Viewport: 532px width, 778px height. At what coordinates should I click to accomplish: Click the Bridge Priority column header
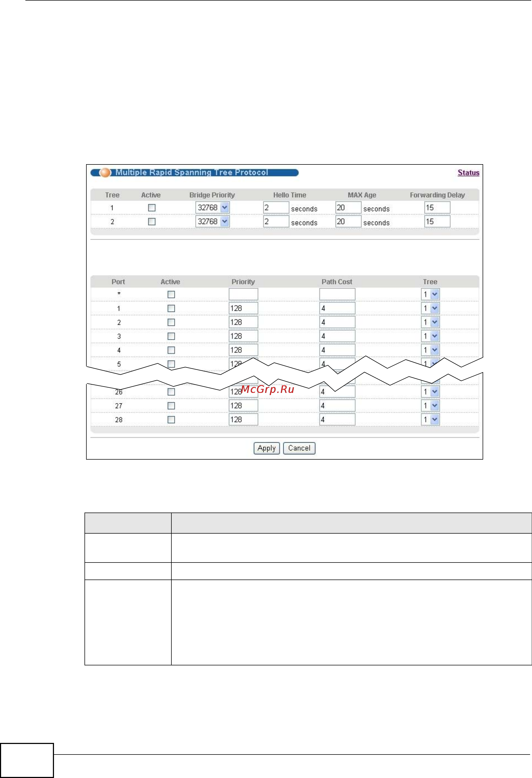212,195
